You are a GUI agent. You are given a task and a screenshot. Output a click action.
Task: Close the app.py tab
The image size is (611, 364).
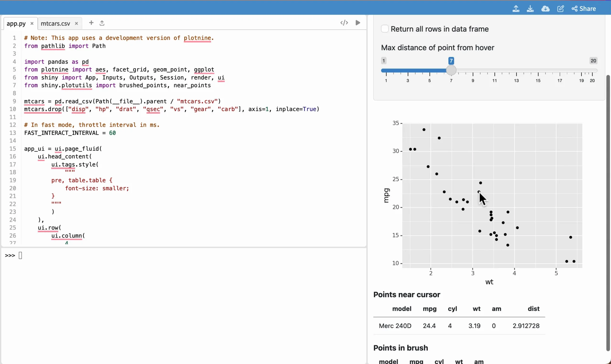pyautogui.click(x=32, y=23)
